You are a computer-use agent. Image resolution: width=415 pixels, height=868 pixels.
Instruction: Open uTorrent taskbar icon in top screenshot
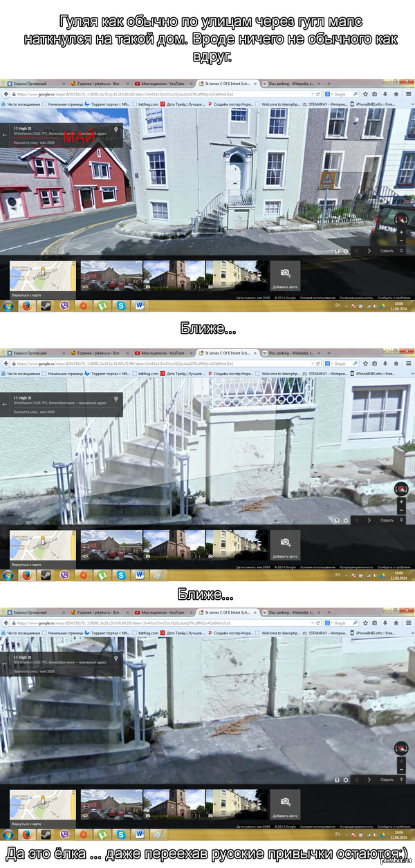(102, 305)
